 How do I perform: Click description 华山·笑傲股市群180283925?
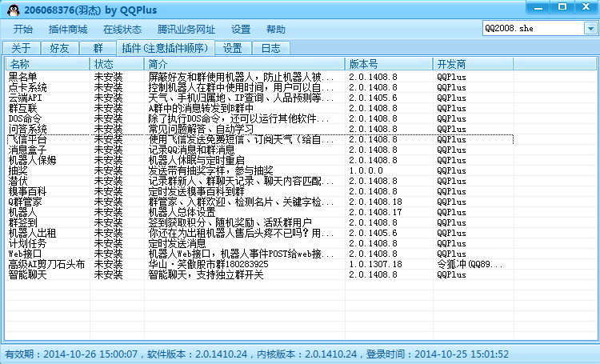click(209, 264)
